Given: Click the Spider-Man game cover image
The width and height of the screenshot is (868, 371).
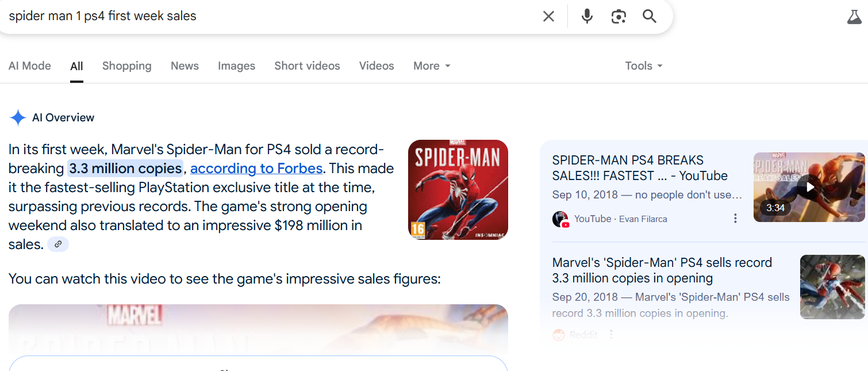Looking at the screenshot, I should [x=458, y=190].
